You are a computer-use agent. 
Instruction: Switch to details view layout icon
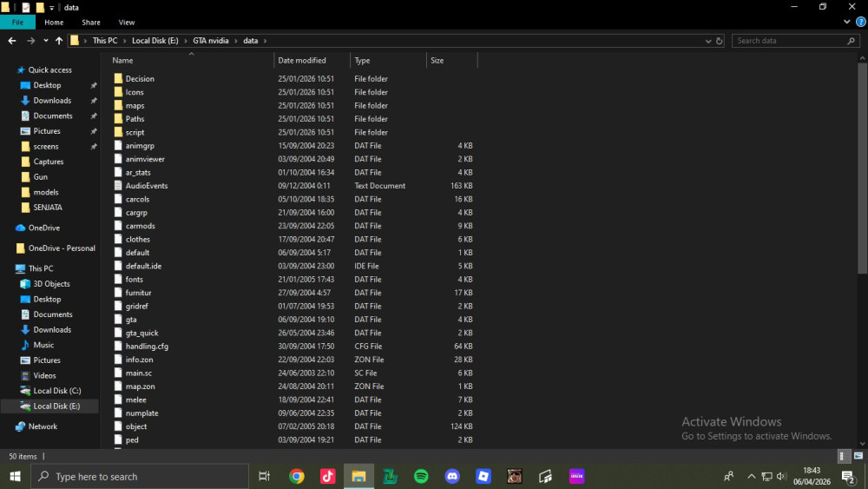pyautogui.click(x=842, y=456)
